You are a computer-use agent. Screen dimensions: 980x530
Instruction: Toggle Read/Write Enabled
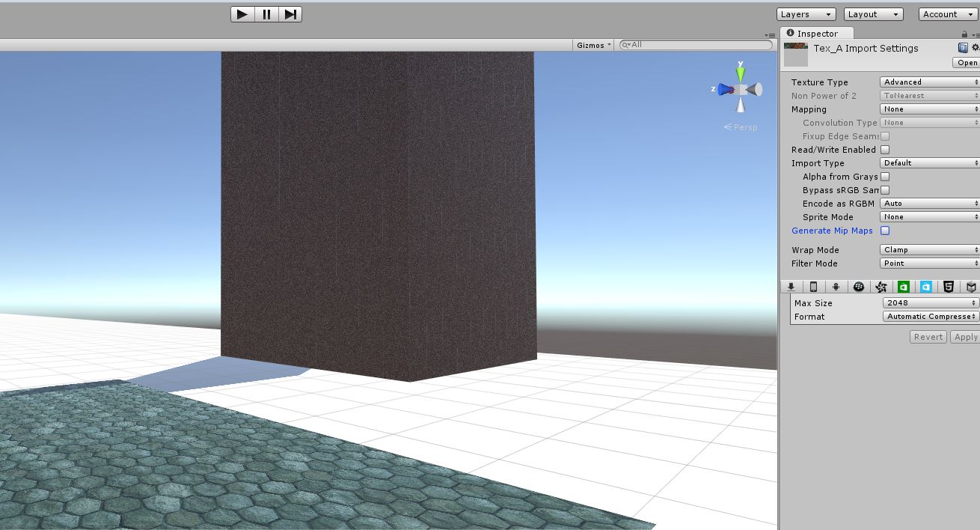(885, 149)
